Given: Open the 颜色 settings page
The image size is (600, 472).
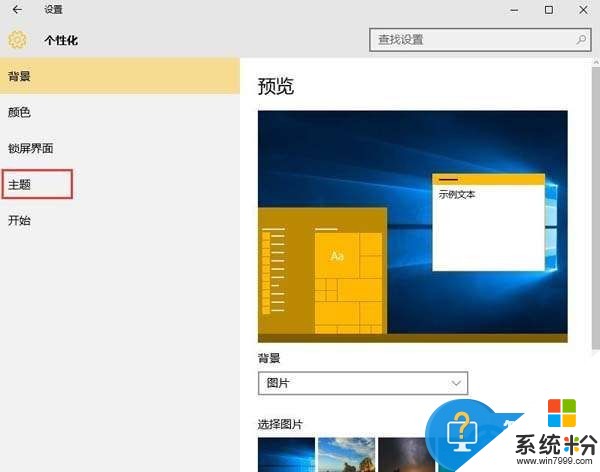Looking at the screenshot, I should (x=120, y=112).
